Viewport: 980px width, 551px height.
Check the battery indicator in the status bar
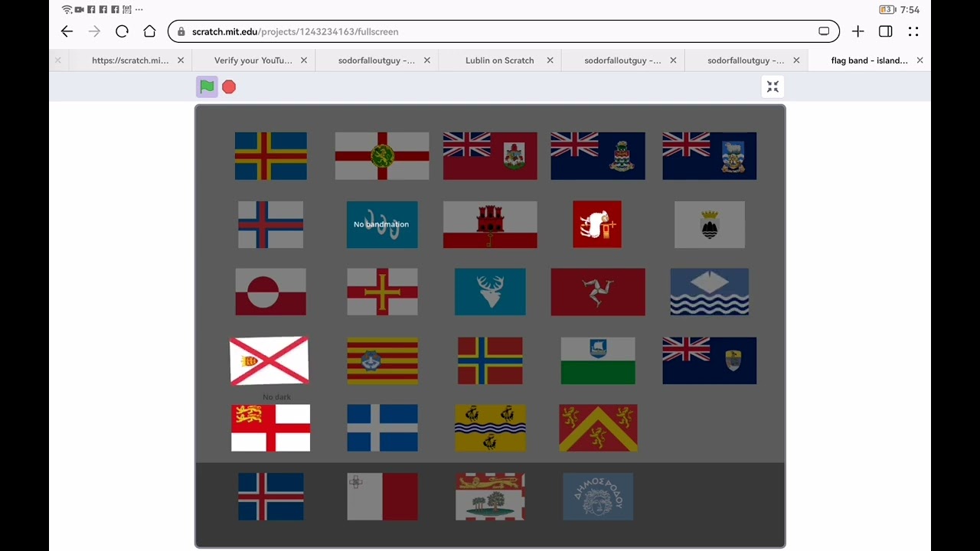click(x=887, y=10)
